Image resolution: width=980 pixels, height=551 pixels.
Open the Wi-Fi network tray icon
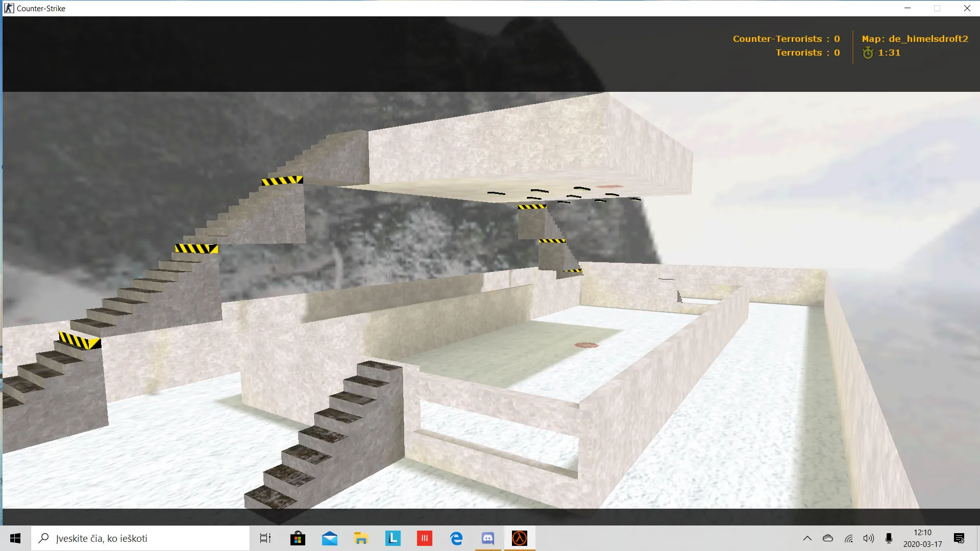pyautogui.click(x=848, y=538)
